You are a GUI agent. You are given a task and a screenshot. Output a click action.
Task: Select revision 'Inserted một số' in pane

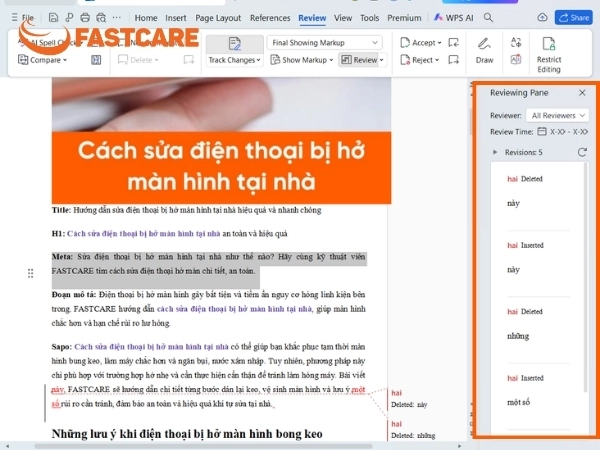(x=538, y=390)
